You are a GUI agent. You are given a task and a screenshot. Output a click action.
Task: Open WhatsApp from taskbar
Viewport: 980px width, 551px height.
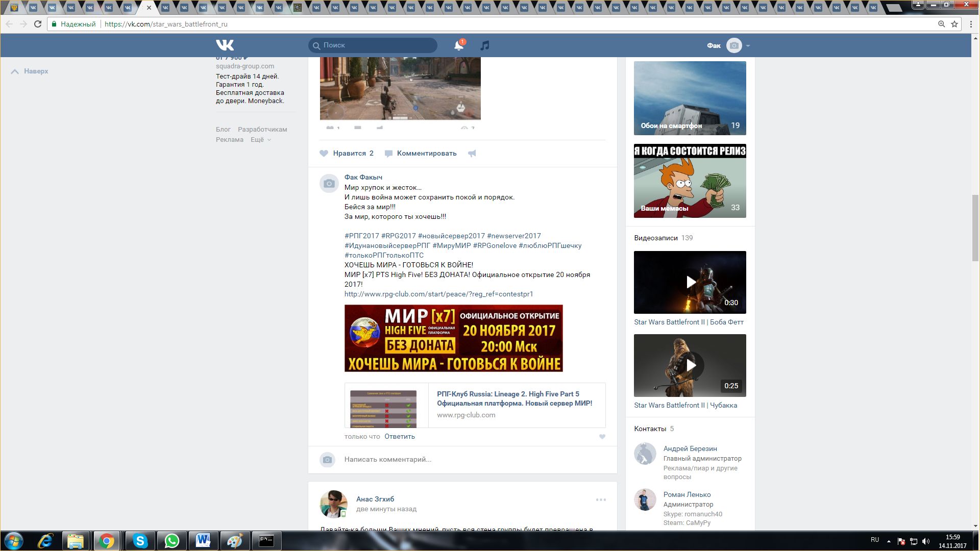click(171, 541)
